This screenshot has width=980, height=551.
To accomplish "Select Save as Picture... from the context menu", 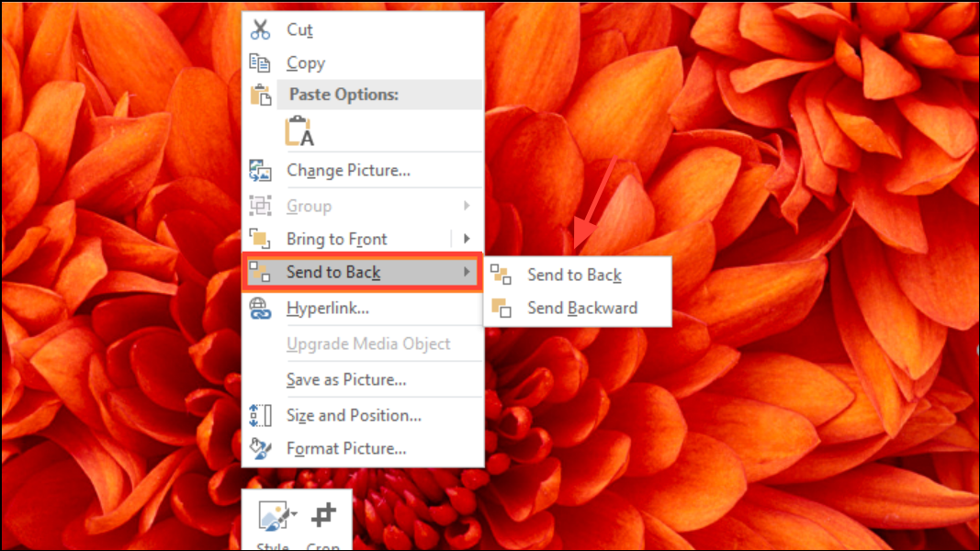I will coord(346,379).
